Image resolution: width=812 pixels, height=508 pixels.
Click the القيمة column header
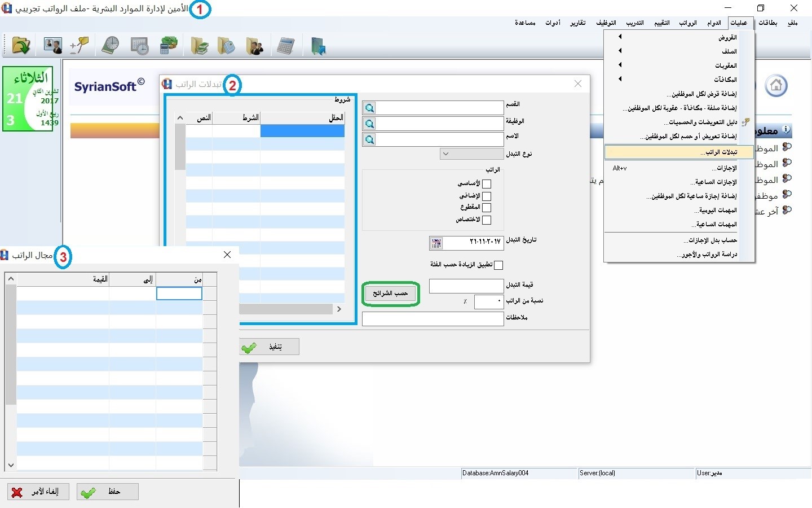pyautogui.click(x=63, y=279)
